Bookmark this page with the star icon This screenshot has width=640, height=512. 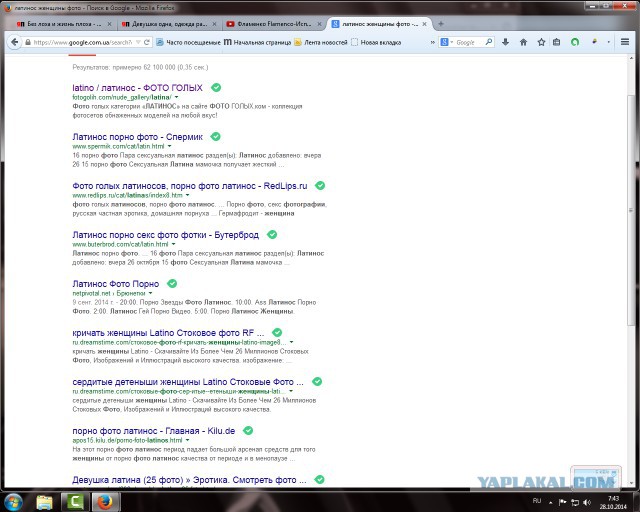[x=541, y=42]
